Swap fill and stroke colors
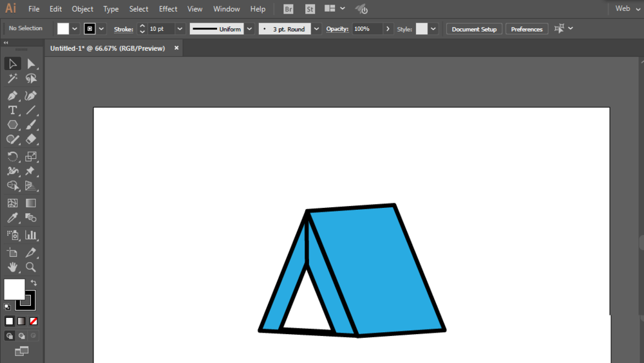The image size is (644, 363). pyautogui.click(x=33, y=283)
